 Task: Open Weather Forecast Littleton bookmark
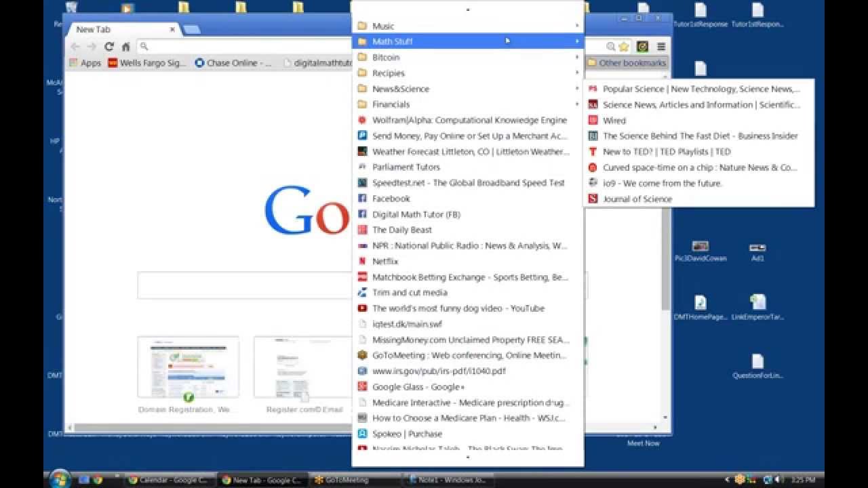(x=468, y=152)
